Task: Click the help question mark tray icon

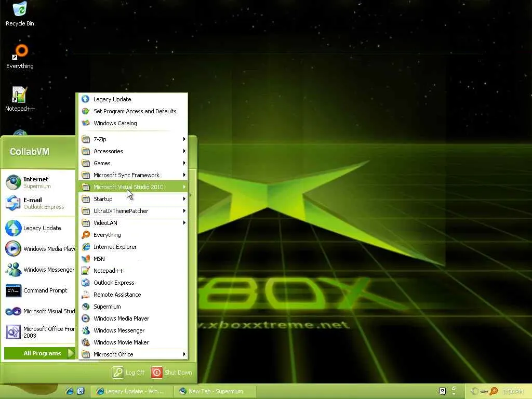Action: click(x=442, y=391)
